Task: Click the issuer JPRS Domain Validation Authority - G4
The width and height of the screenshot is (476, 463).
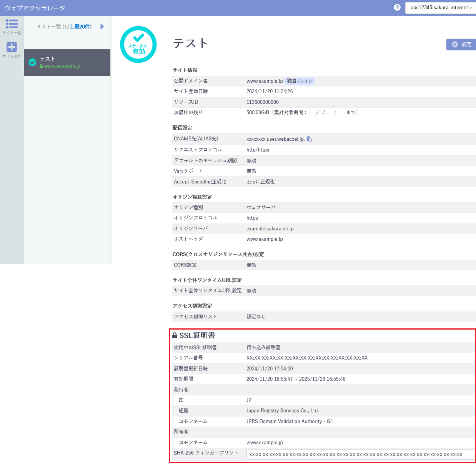Action: click(x=290, y=421)
